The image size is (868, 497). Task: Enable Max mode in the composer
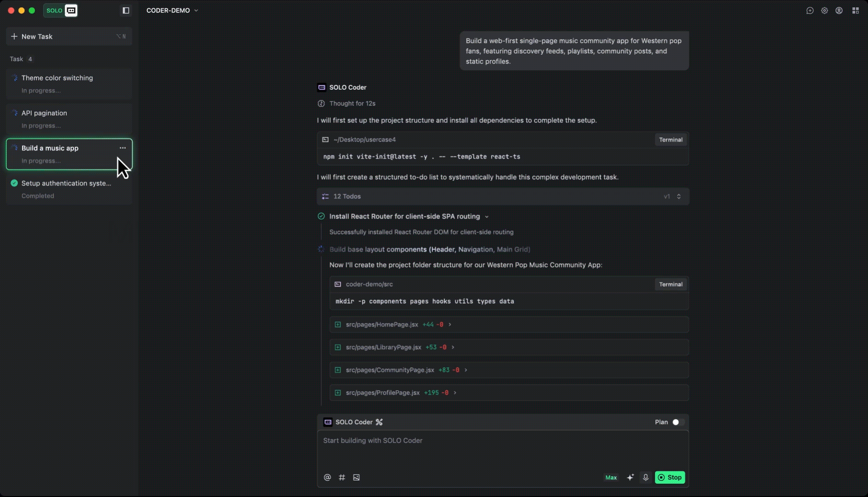click(610, 477)
